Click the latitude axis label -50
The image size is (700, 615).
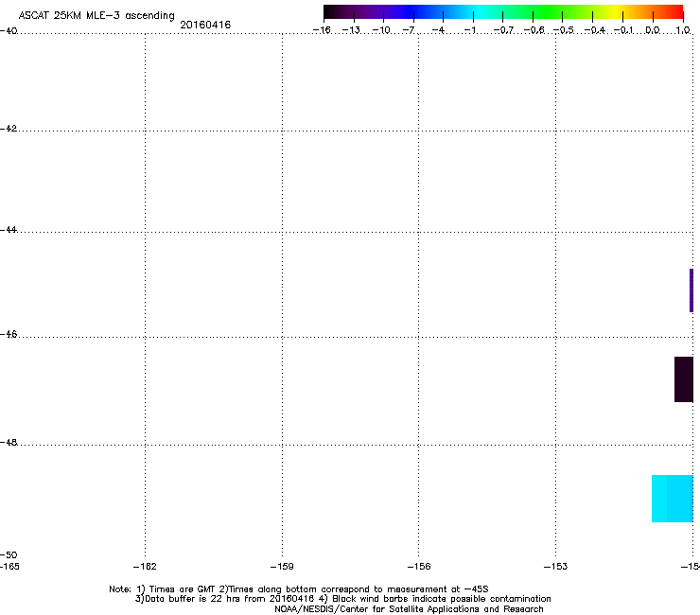pyautogui.click(x=9, y=555)
